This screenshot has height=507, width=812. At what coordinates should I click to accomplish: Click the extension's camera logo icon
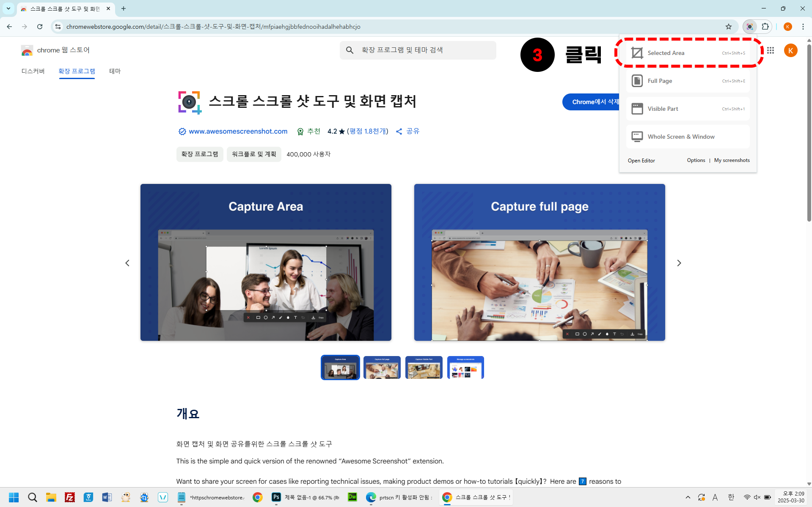(190, 102)
